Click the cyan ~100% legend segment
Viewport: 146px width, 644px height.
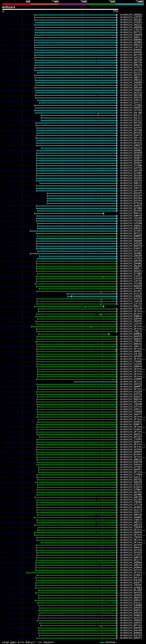coord(130,4)
